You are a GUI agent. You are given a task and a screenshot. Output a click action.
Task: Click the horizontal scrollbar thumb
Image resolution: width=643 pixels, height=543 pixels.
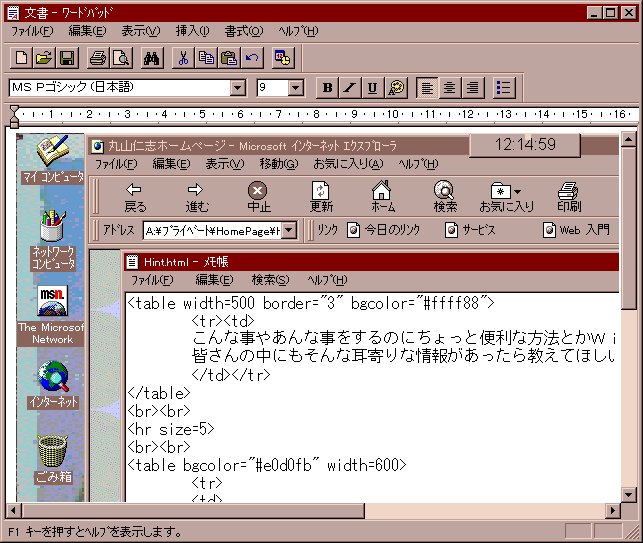coord(193,511)
